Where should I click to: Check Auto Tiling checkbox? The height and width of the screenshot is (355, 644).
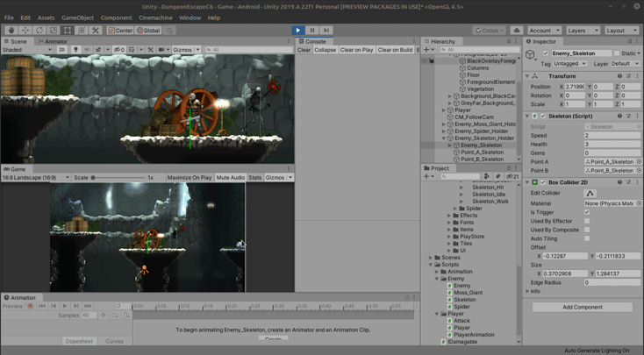click(587, 238)
